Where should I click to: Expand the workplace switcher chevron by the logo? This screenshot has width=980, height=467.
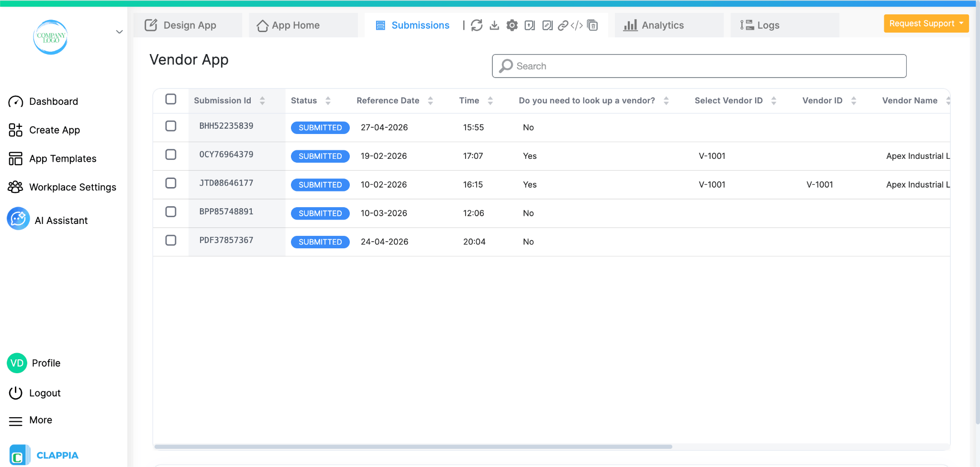[119, 32]
